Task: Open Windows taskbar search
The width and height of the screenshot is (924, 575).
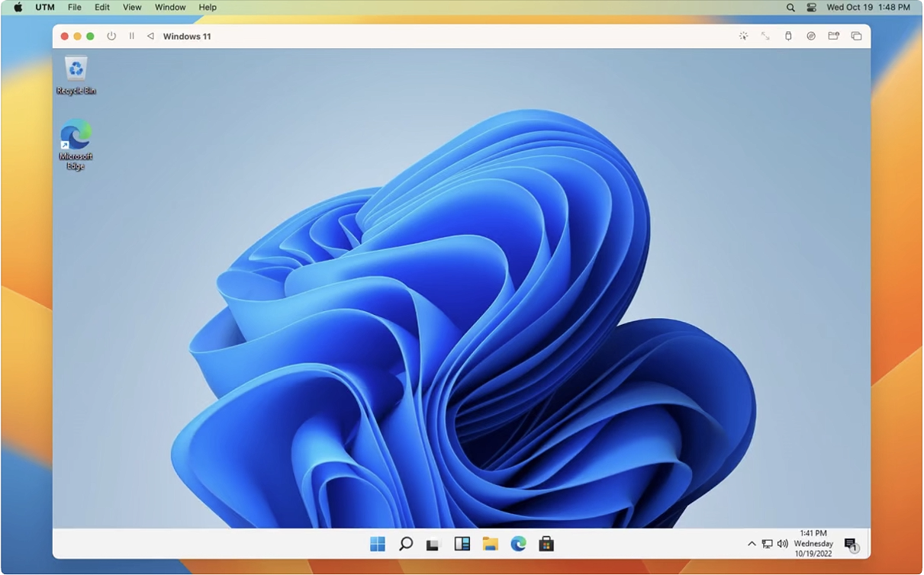Action: tap(406, 544)
